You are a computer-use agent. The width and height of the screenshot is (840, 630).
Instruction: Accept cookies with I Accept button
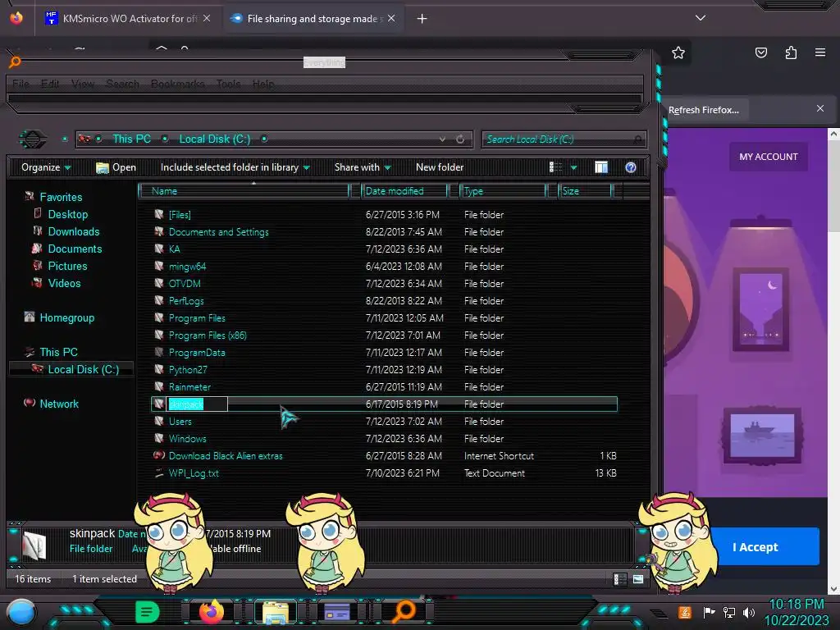pyautogui.click(x=755, y=547)
